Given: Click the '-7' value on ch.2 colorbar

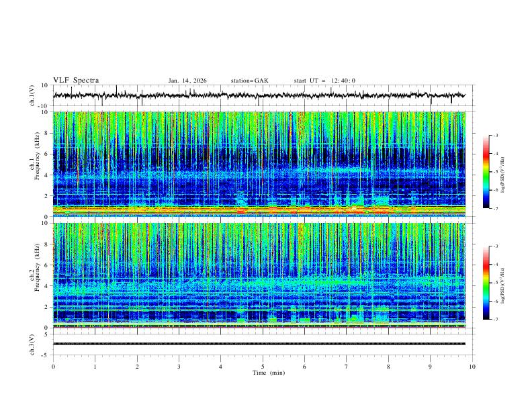Looking at the screenshot, I should point(495,319).
